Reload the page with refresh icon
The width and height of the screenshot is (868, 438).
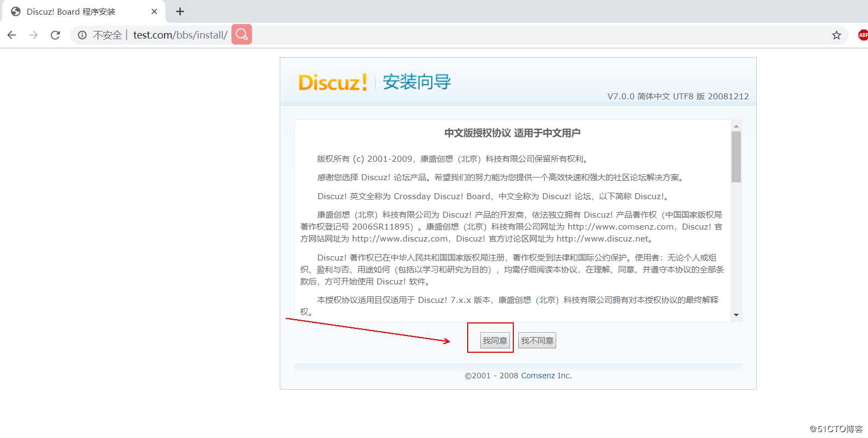point(55,35)
